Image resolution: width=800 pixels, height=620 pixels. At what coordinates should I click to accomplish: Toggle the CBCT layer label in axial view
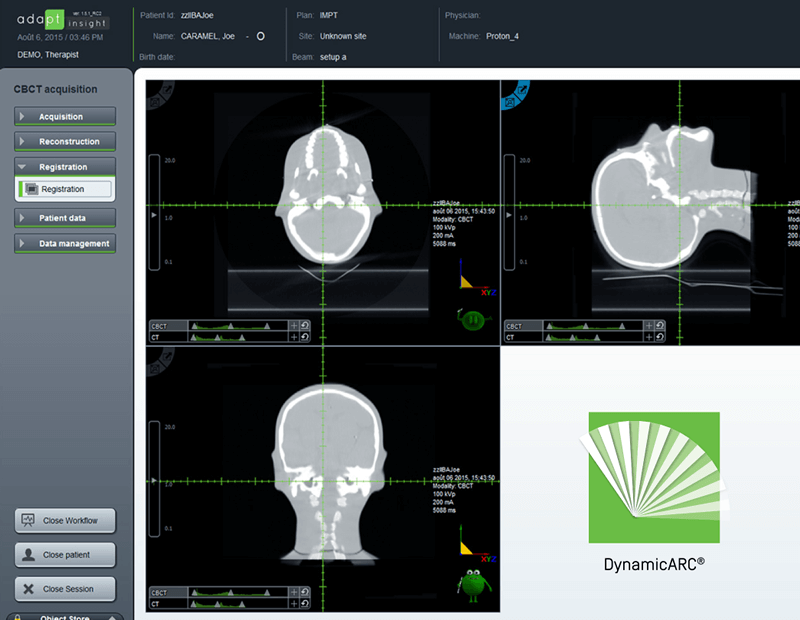pyautogui.click(x=168, y=326)
